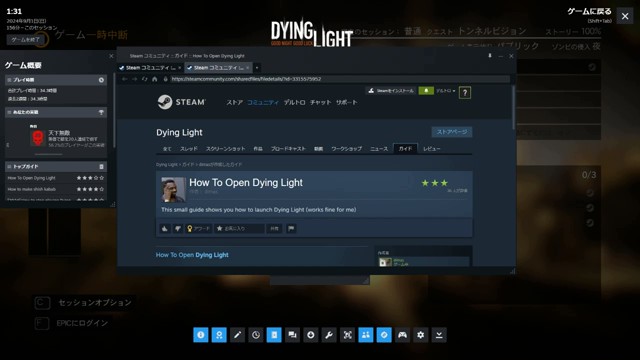Viewport: 640px width, 360px height.
Task: Click the browser page vertical scrollbar
Action: pos(513,107)
